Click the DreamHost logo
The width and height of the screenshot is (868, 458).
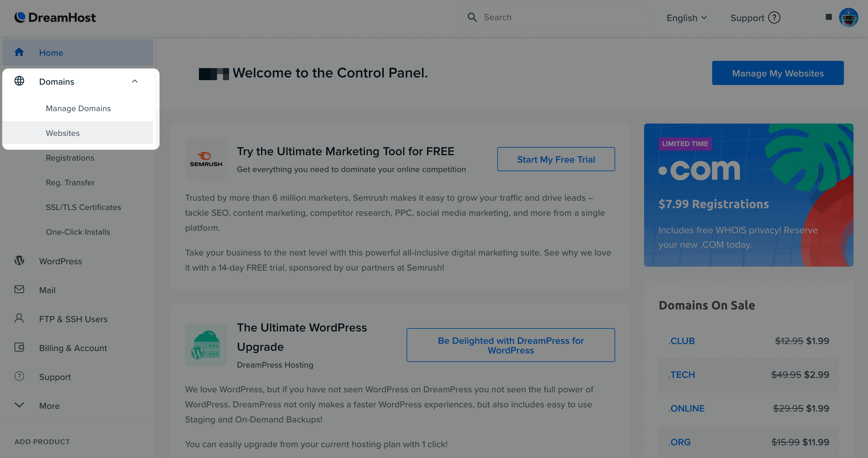[55, 17]
